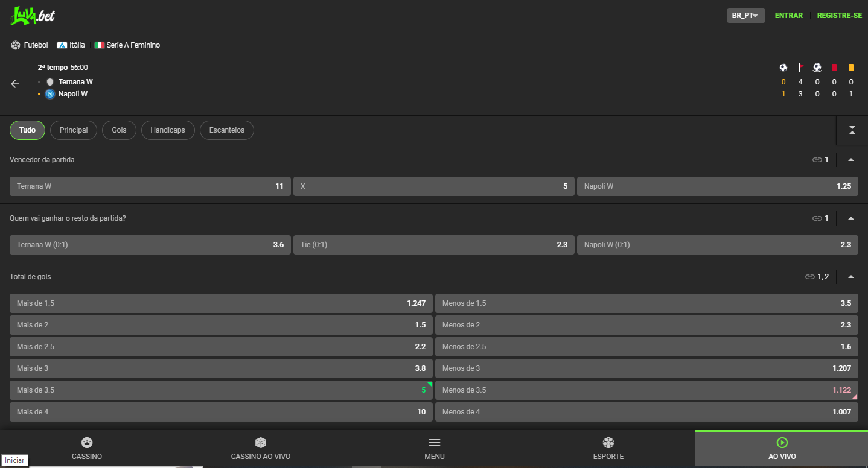Collapse the Quem vai ganhar o resto market
The height and width of the screenshot is (468, 868).
(851, 218)
